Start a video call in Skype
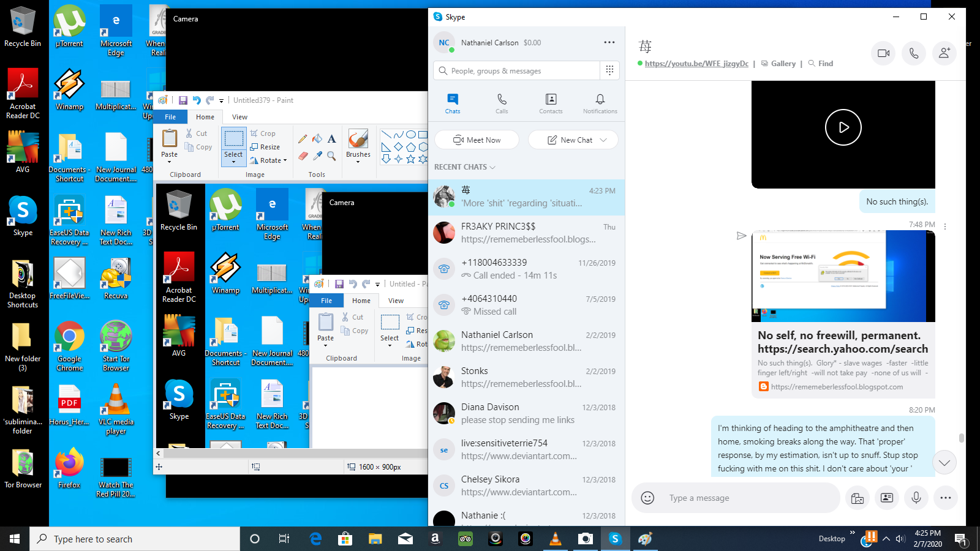Viewport: 980px width, 551px height. pyautogui.click(x=883, y=53)
